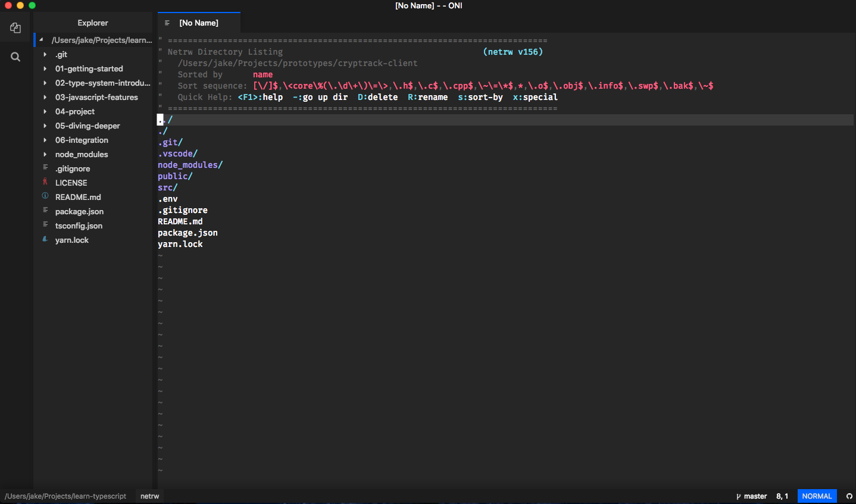Open .gitignore in the Explorer tree
The height and width of the screenshot is (504, 856).
tap(73, 168)
